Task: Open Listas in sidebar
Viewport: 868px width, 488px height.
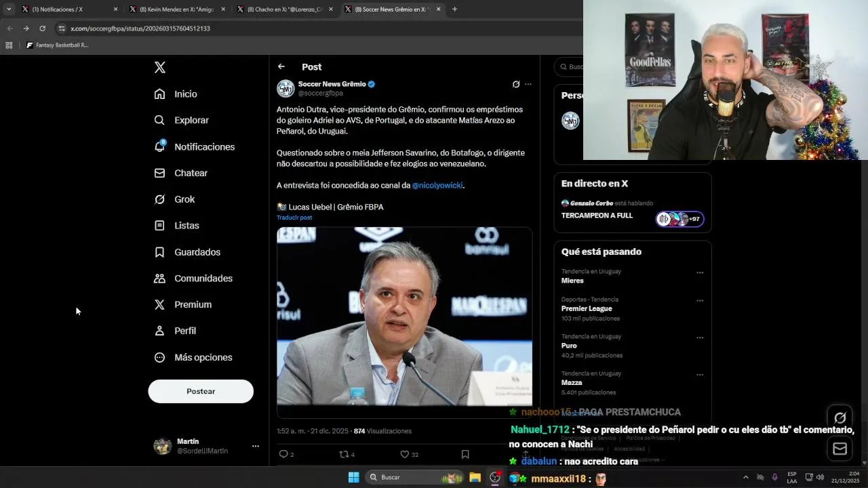Action: 176,226
